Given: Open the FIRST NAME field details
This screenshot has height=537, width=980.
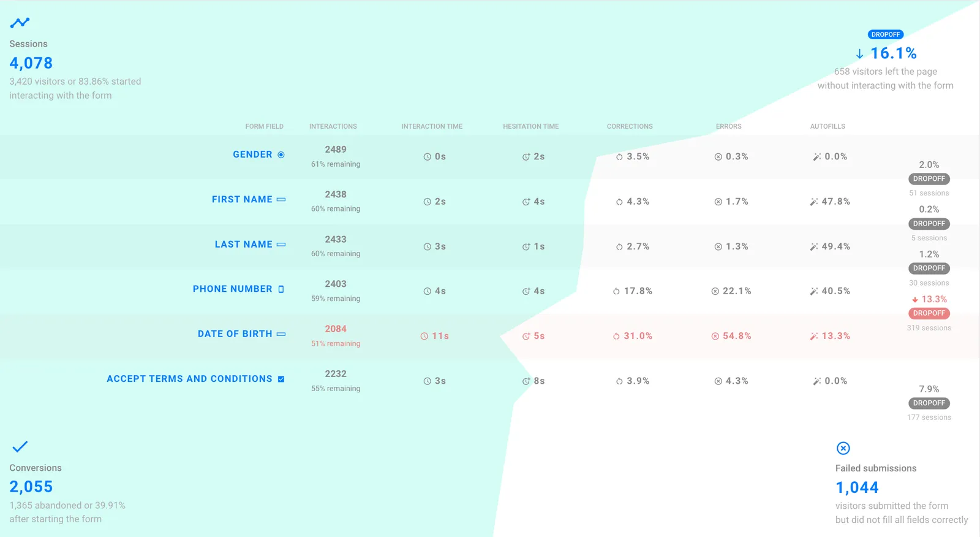Looking at the screenshot, I should point(242,199).
